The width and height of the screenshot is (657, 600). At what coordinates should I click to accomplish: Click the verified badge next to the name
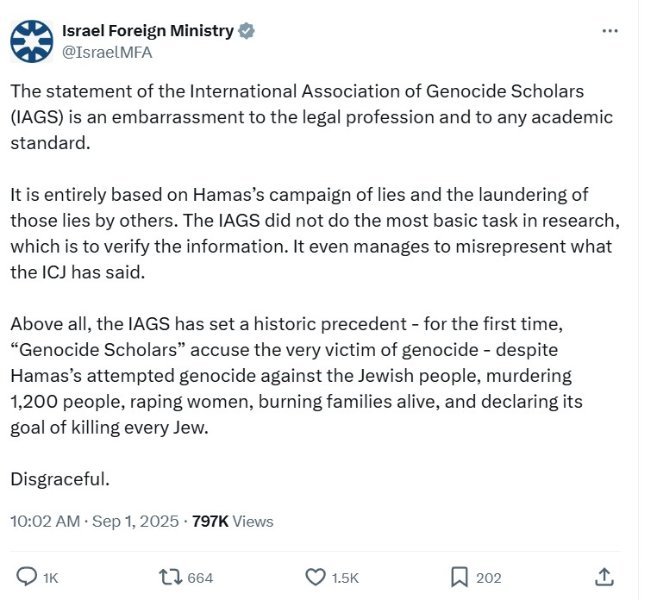click(x=246, y=31)
